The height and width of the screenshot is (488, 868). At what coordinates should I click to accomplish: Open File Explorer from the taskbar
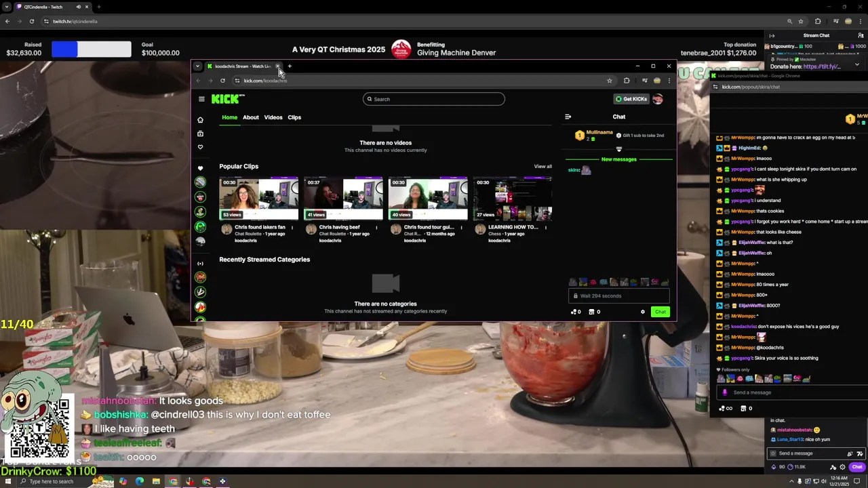pos(156,482)
